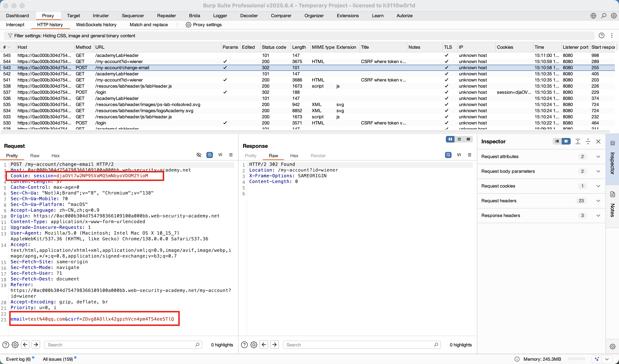The width and height of the screenshot is (619, 364).
Task: Click the filter funnel icon
Action: coord(10,36)
